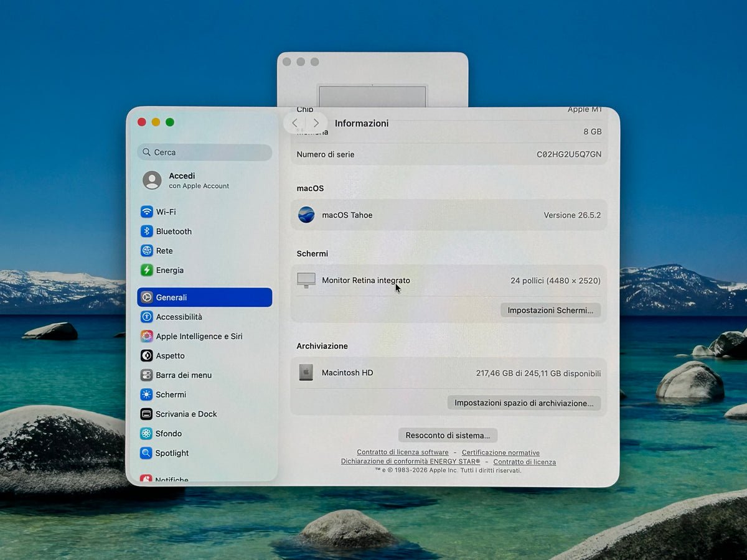
Task: Click the account avatar next to Accedi
Action: pyautogui.click(x=152, y=180)
